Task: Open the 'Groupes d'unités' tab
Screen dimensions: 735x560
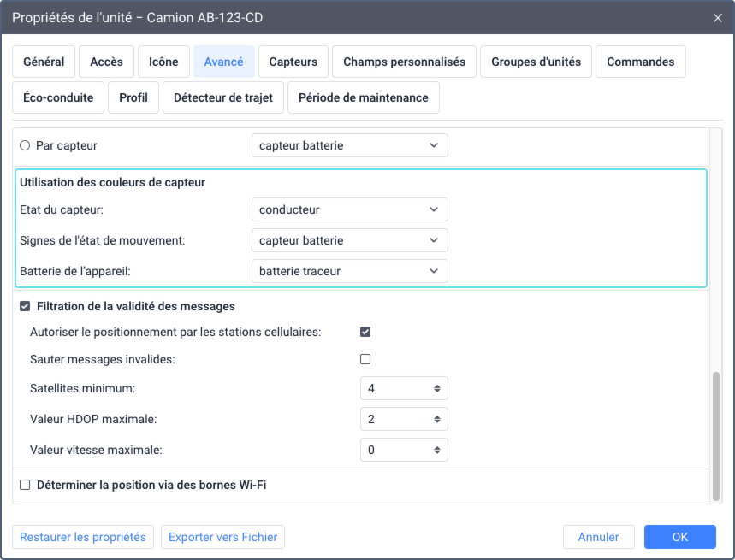Action: point(536,62)
